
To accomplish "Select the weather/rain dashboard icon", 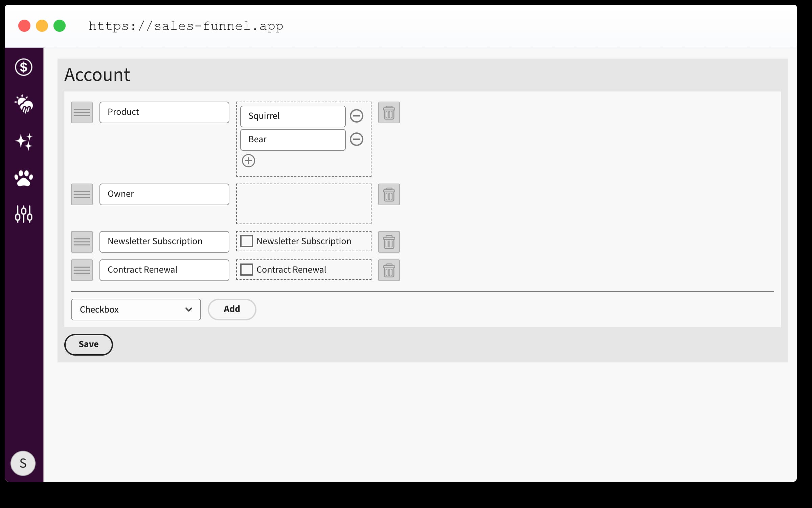I will pyautogui.click(x=24, y=105).
